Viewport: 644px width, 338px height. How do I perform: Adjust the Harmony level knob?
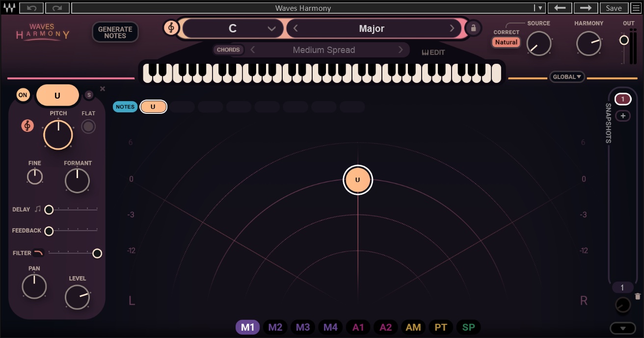589,43
